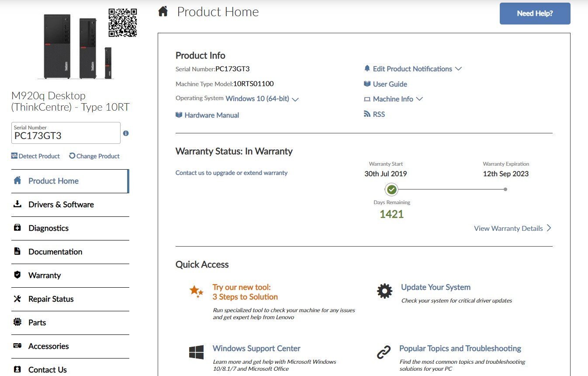The image size is (588, 376).
Task: Click the Edit Product Notifications link text
Action: pyautogui.click(x=412, y=69)
